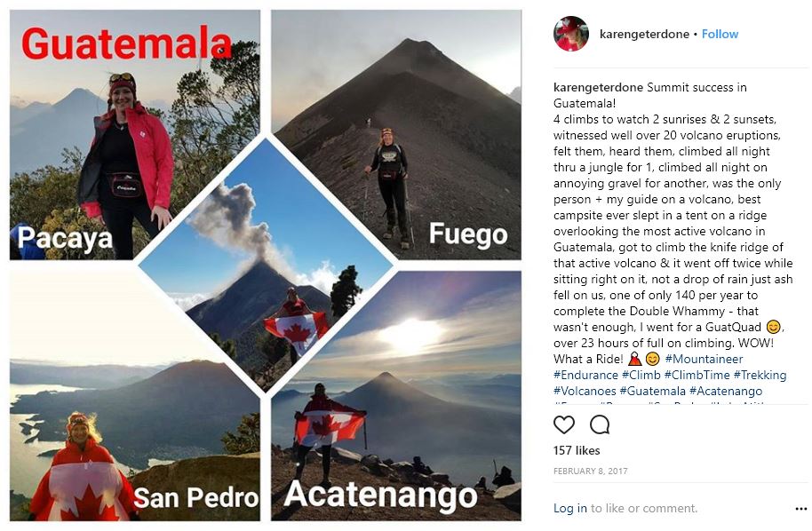The width and height of the screenshot is (812, 531).
Task: Open the #Guatemala hashtag
Action: [652, 391]
